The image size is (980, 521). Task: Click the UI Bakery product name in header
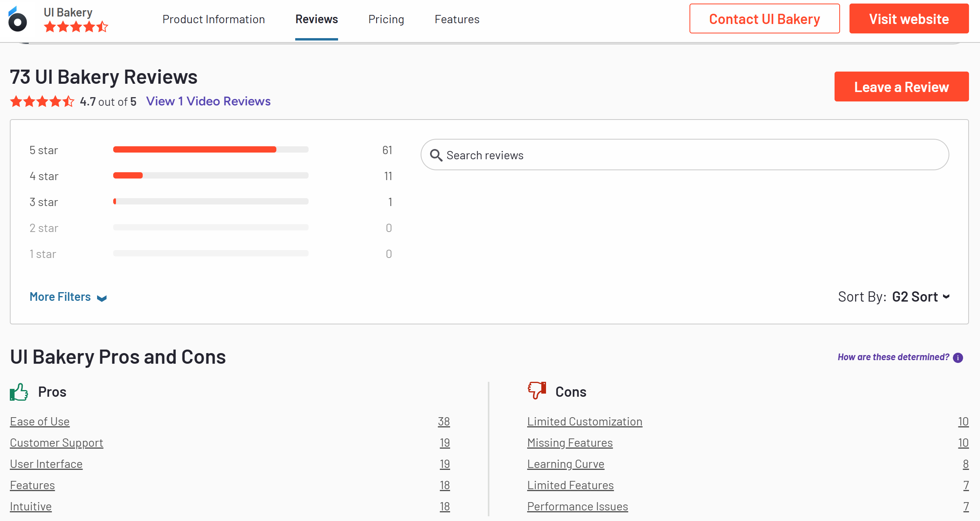point(68,12)
